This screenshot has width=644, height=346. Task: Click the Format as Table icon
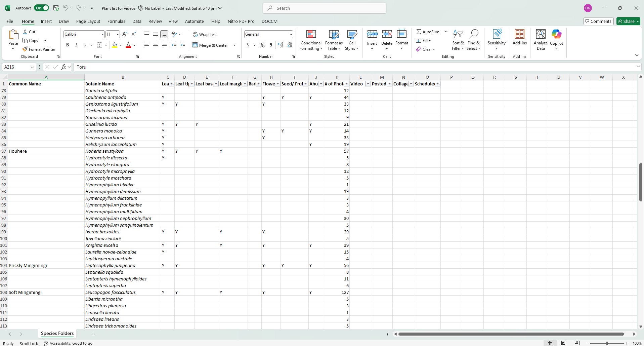tap(334, 34)
